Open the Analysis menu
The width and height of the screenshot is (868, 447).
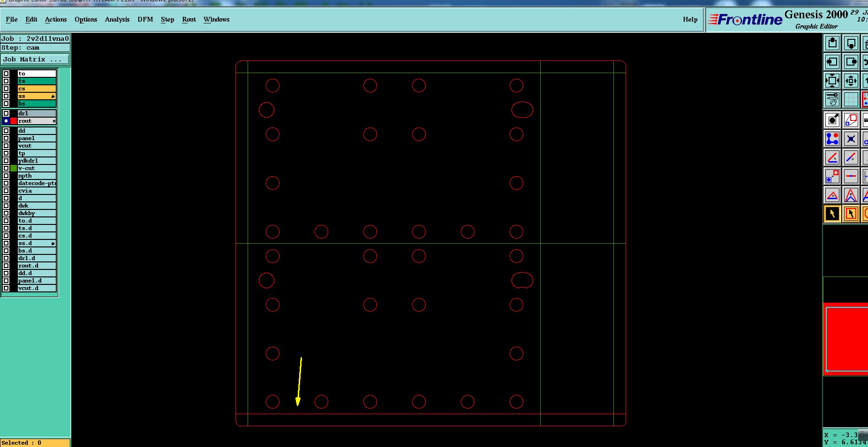click(x=117, y=19)
